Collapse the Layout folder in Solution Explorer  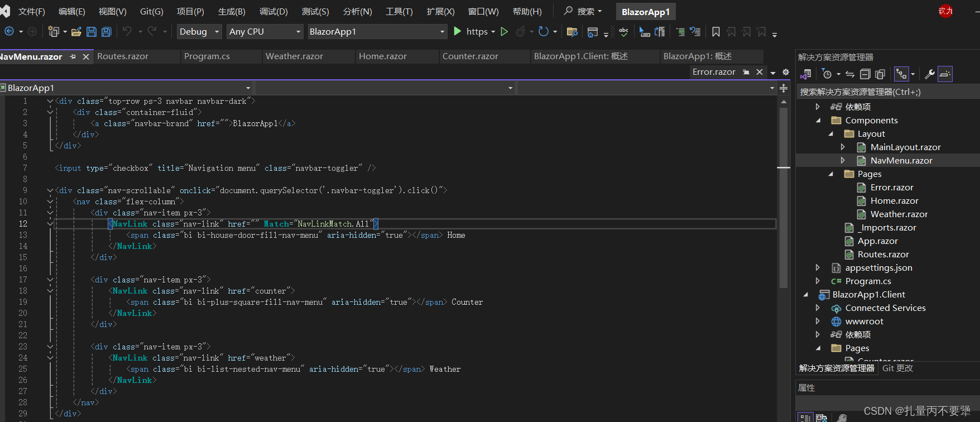pyautogui.click(x=830, y=134)
